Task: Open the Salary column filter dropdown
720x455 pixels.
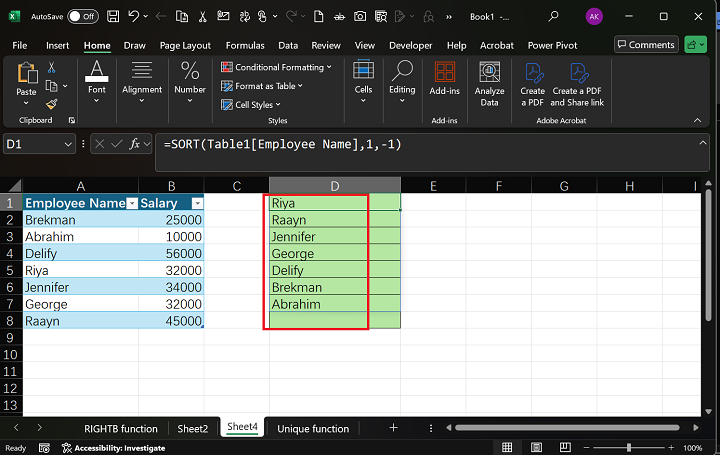Action: click(197, 203)
